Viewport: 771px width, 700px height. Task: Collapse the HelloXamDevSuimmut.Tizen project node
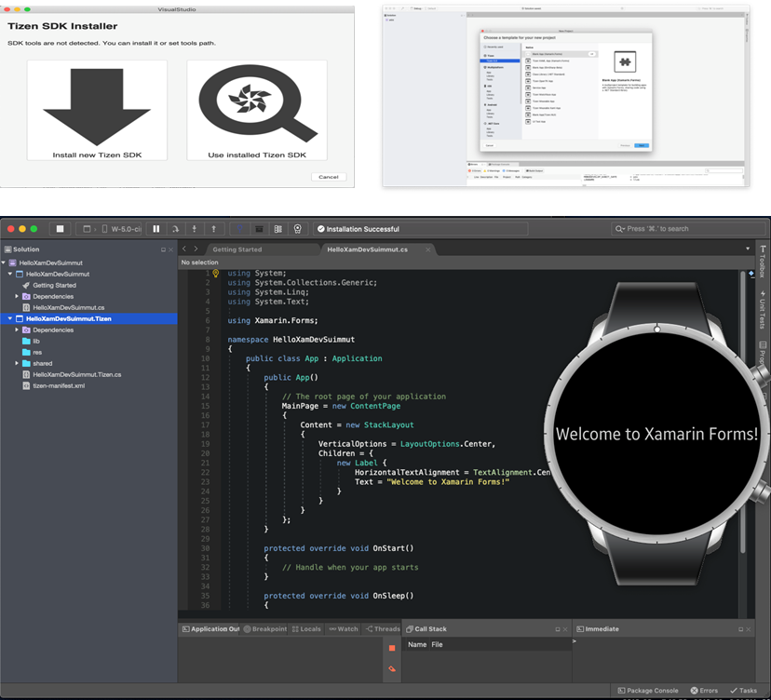[x=10, y=318]
